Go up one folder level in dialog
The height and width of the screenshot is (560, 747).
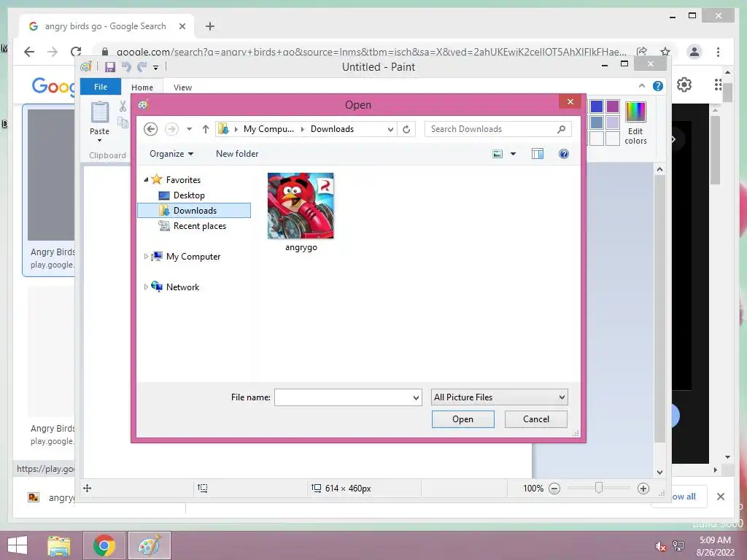pyautogui.click(x=205, y=129)
